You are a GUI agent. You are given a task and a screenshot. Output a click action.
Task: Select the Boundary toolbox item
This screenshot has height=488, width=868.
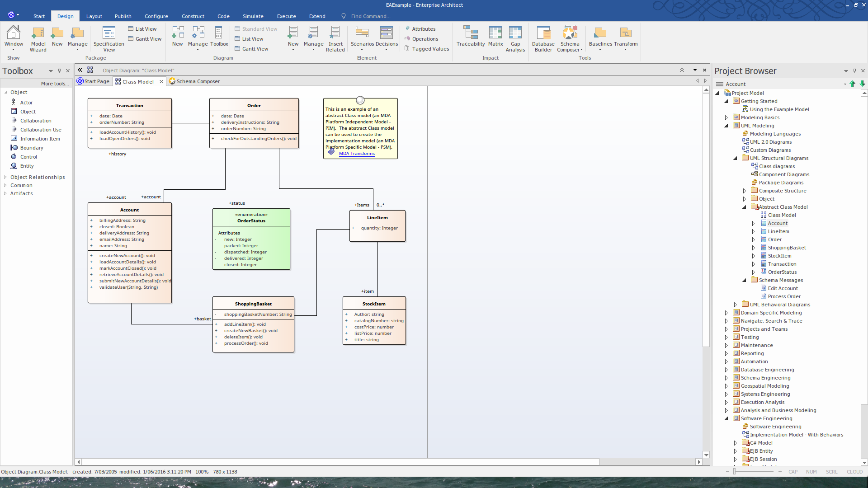[31, 148]
